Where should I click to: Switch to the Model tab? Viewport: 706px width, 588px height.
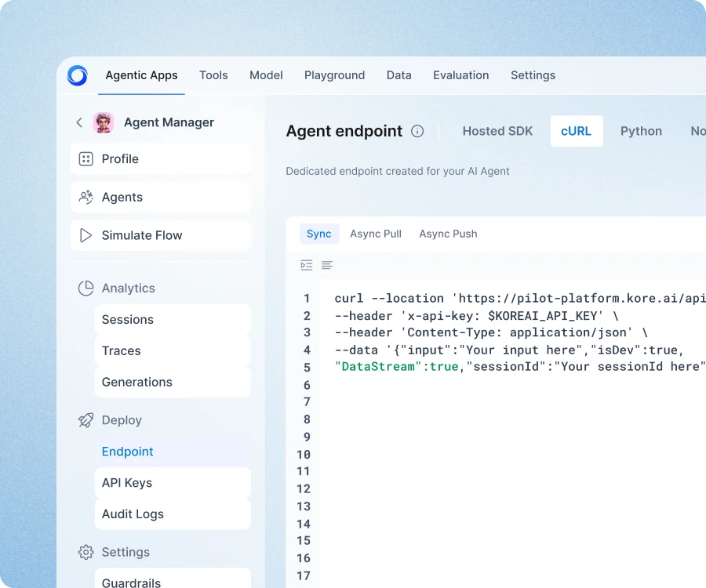pos(266,75)
